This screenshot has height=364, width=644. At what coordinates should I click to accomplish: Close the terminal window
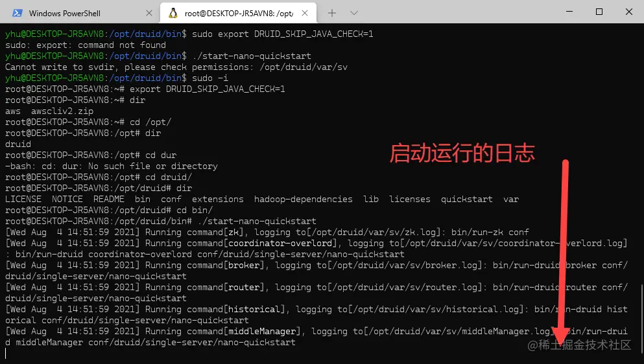(x=629, y=12)
